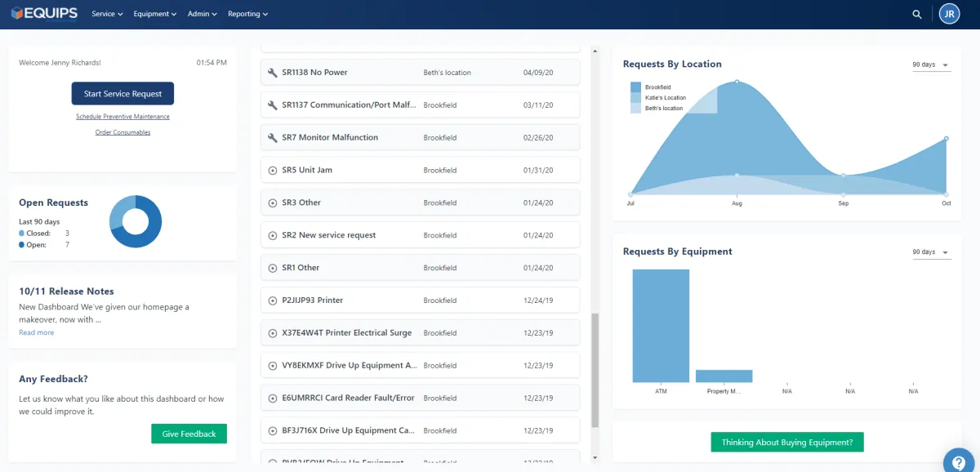
Task: Click the JR user avatar icon
Action: click(x=948, y=14)
